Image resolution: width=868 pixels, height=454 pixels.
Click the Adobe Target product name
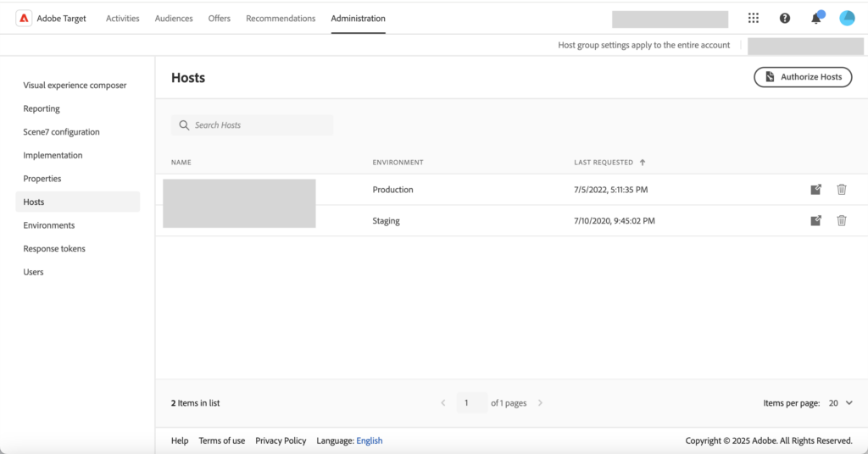[x=61, y=19]
